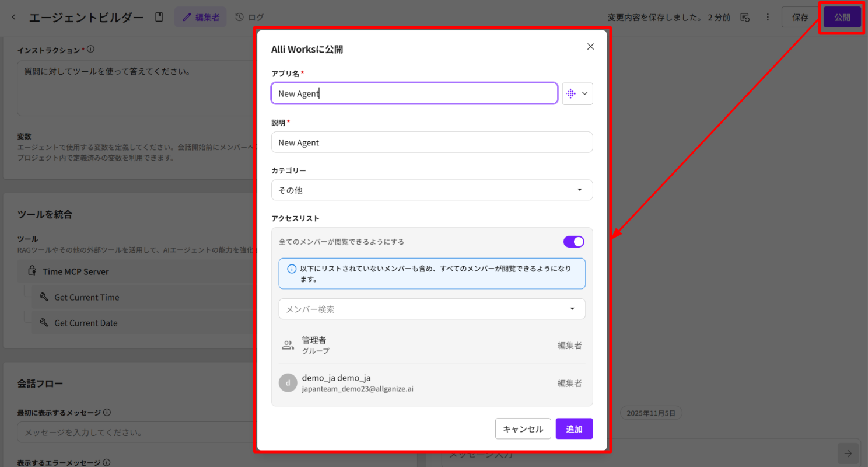Screen dimensions: 868x467
Task: Click the document icon next to the title
Action: 159,18
